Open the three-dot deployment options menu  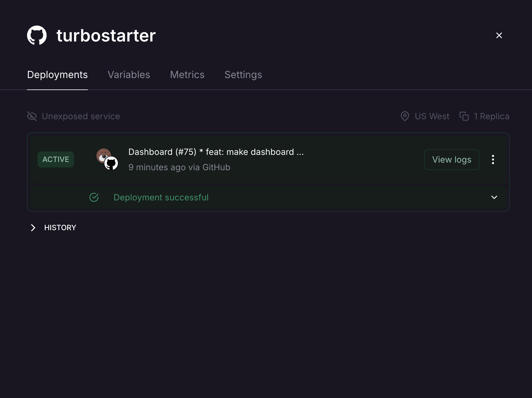click(493, 160)
